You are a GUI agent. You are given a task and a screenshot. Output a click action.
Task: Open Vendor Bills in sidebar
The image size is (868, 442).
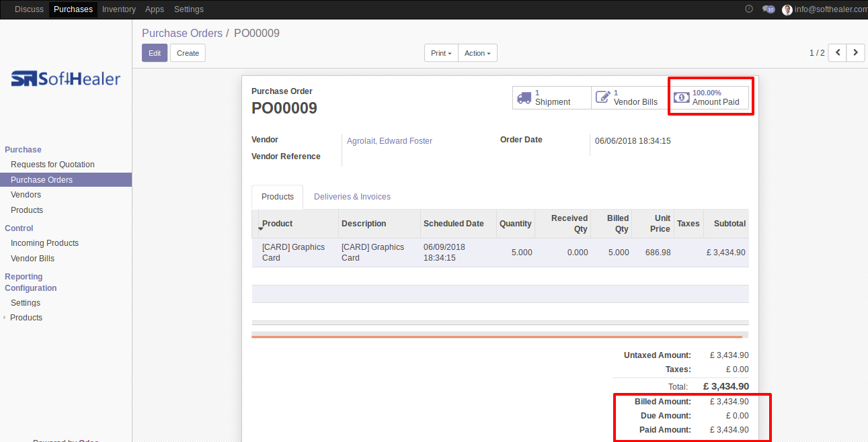click(32, 259)
